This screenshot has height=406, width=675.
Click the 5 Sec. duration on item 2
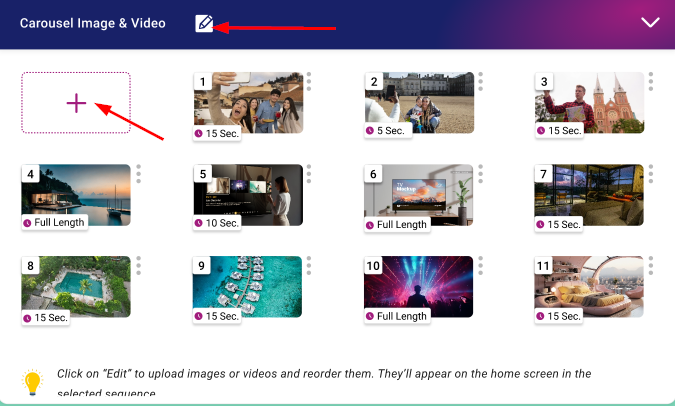(388, 130)
